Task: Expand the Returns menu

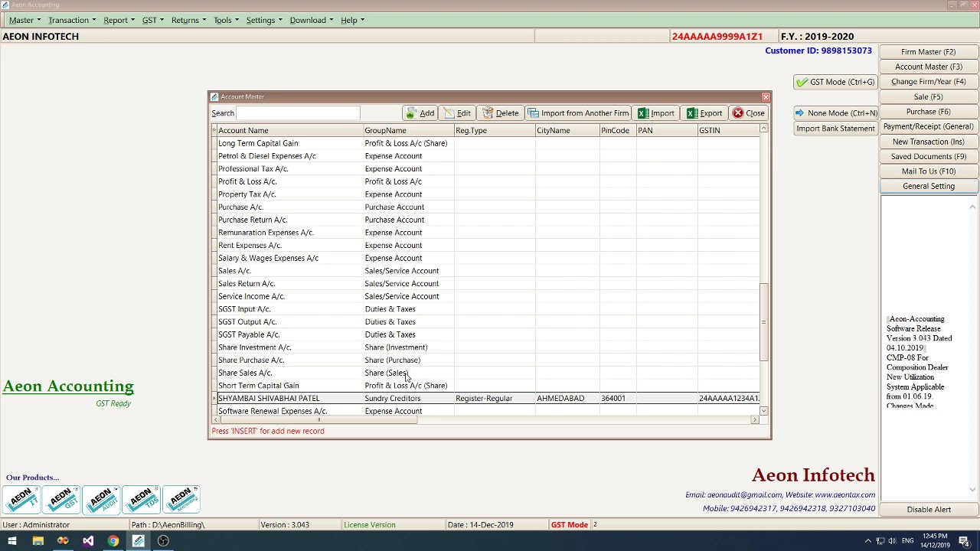Action: click(188, 20)
